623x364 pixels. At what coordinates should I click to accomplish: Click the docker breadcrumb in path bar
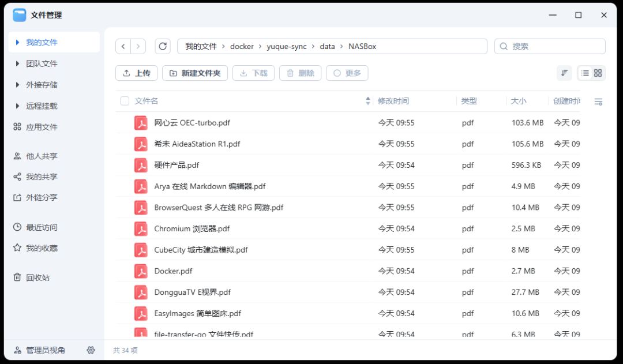pos(242,46)
